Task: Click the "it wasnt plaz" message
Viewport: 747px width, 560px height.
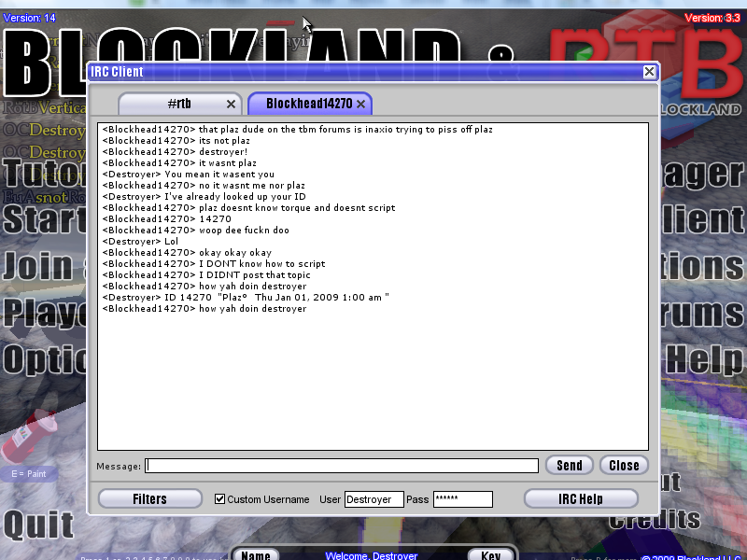Action: 179,163
